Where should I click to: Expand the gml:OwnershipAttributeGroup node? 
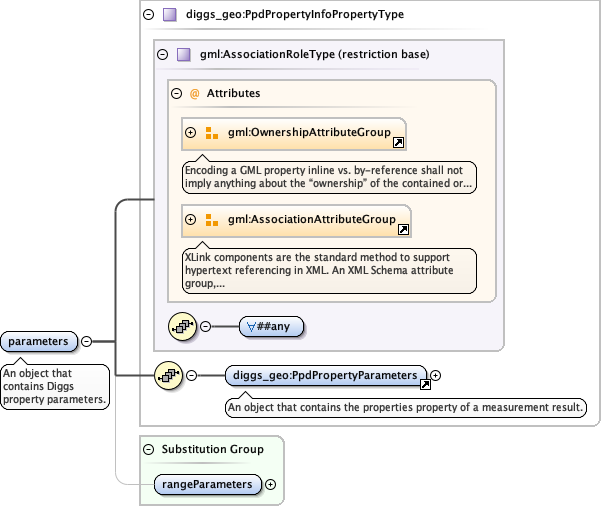click(x=190, y=133)
